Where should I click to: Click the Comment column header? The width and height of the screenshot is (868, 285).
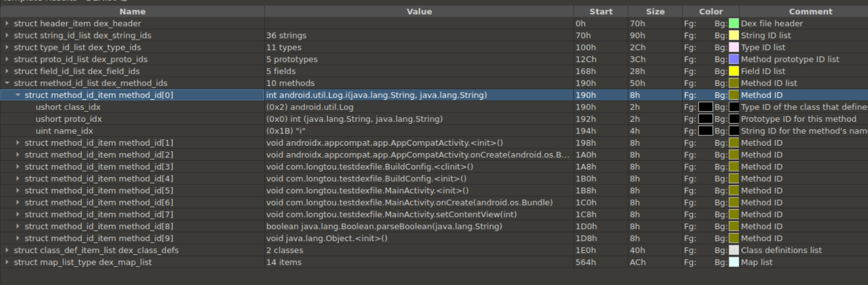click(810, 11)
